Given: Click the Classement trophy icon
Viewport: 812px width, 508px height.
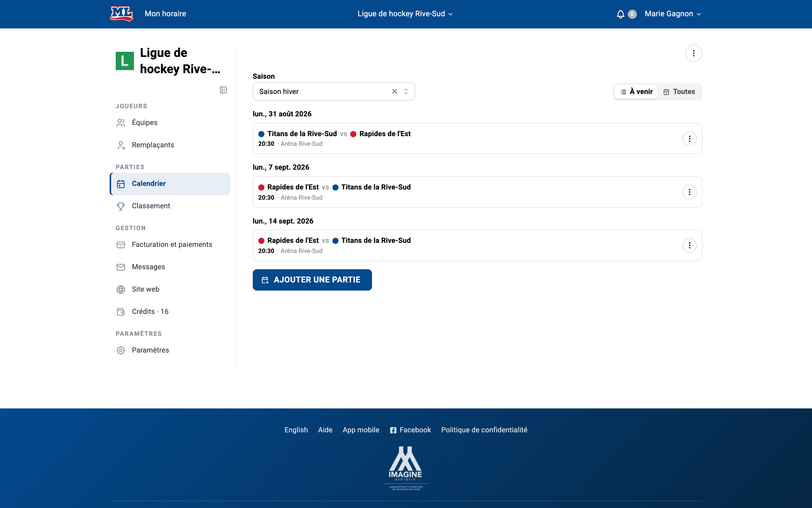Looking at the screenshot, I should tap(121, 206).
